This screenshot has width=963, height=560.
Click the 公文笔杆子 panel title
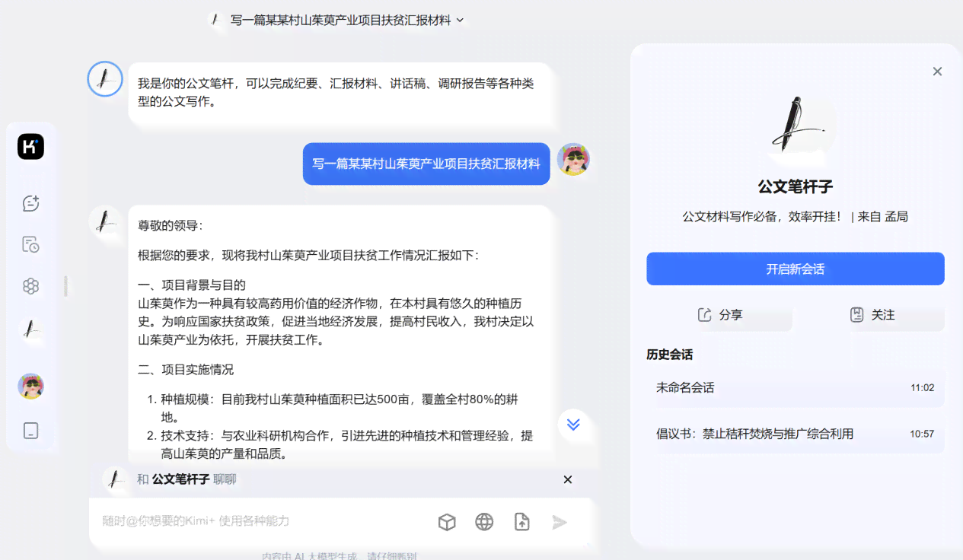point(796,187)
